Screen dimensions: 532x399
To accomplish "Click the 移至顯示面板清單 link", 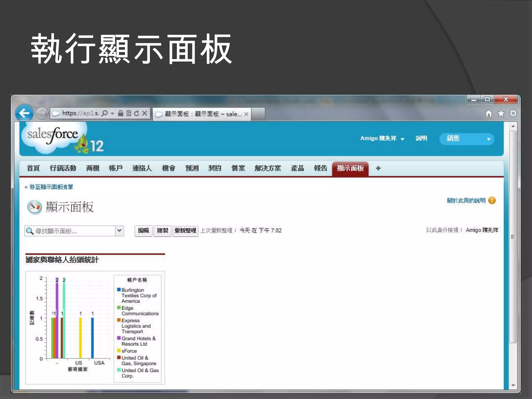I will click(51, 187).
